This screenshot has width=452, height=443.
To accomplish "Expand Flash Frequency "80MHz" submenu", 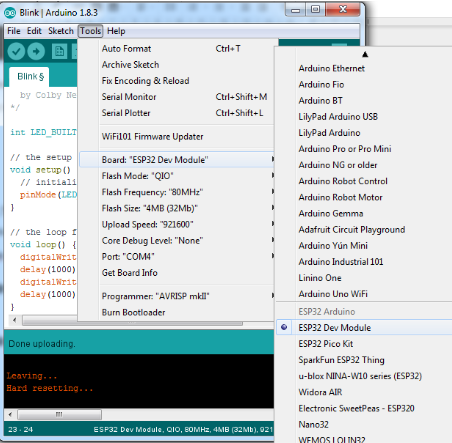I will pyautogui.click(x=177, y=192).
